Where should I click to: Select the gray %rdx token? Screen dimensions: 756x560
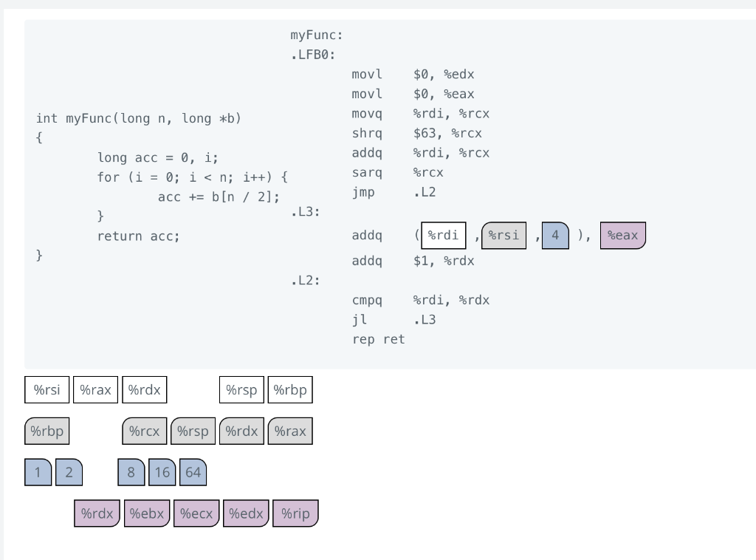click(241, 431)
